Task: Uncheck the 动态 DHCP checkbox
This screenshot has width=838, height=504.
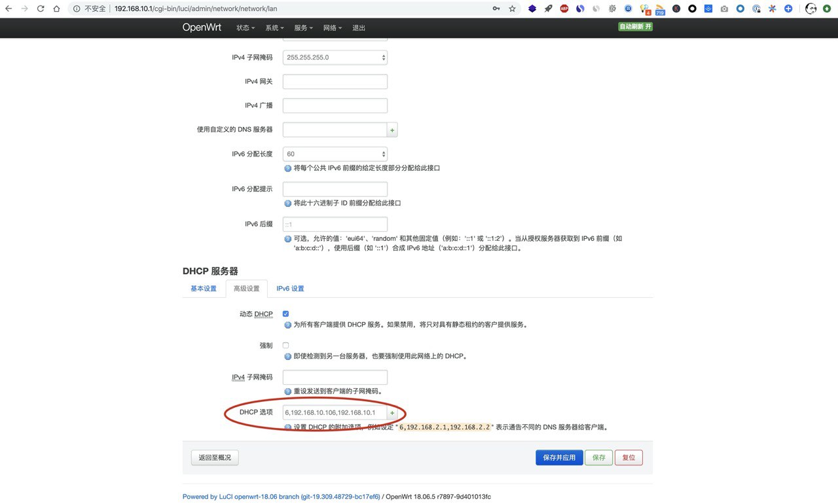Action: coord(285,314)
